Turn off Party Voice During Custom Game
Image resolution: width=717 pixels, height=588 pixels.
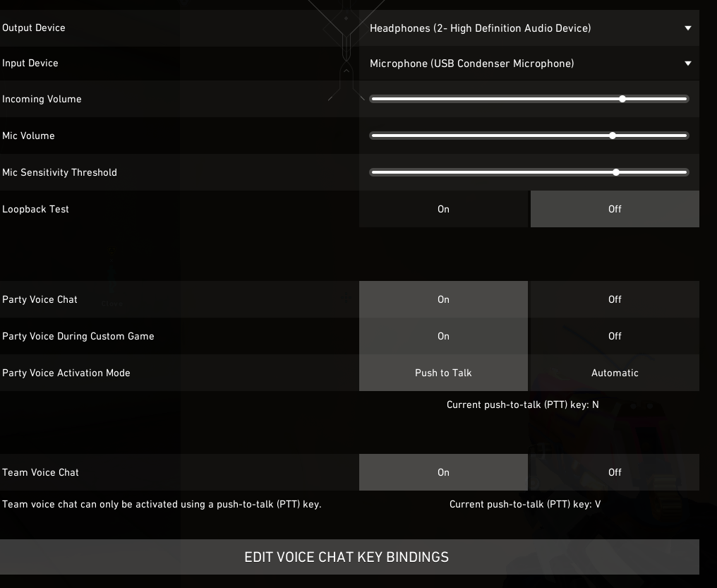615,336
